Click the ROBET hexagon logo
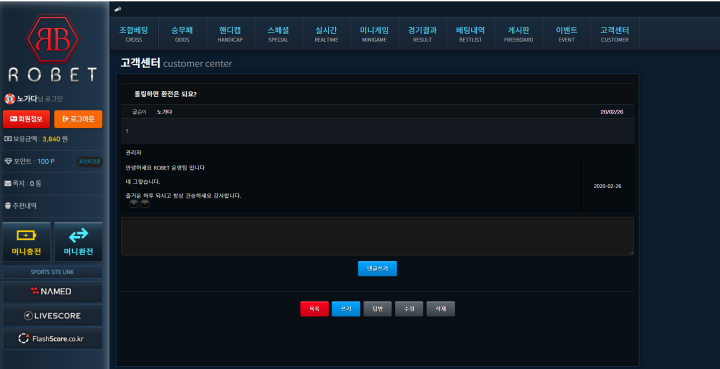Screen dimensions: 720x369 (53, 39)
